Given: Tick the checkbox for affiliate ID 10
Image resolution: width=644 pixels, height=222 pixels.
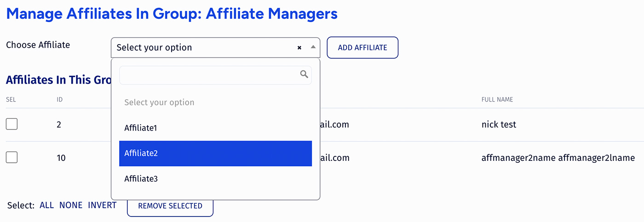Looking at the screenshot, I should [11, 158].
